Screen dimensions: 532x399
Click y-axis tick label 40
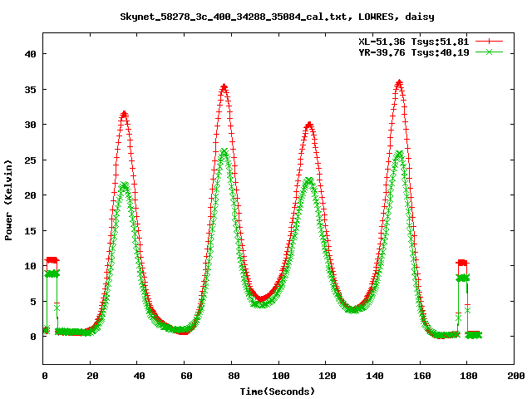(30, 54)
